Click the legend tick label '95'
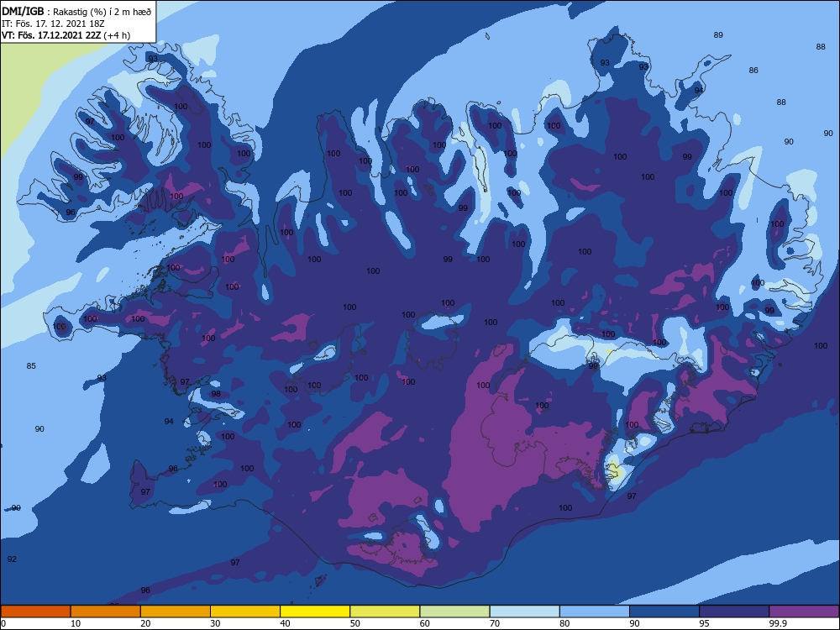Screen dimensions: 840x630 tap(705, 623)
